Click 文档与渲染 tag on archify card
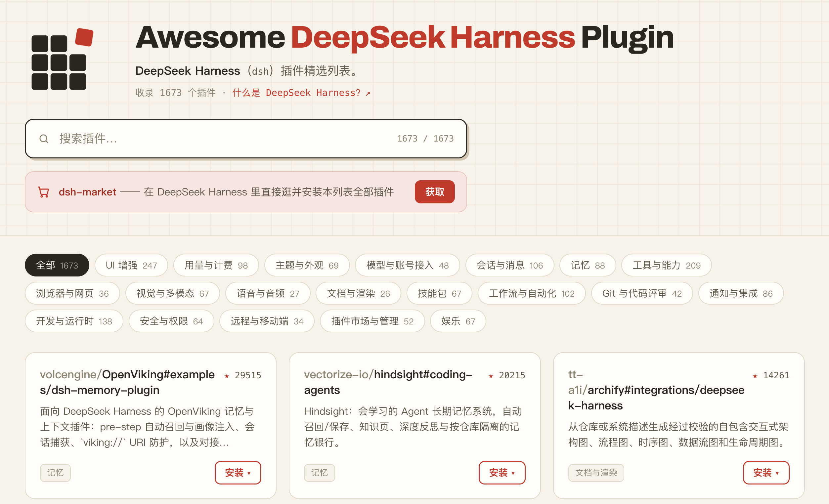The width and height of the screenshot is (829, 504). pyautogui.click(x=596, y=473)
